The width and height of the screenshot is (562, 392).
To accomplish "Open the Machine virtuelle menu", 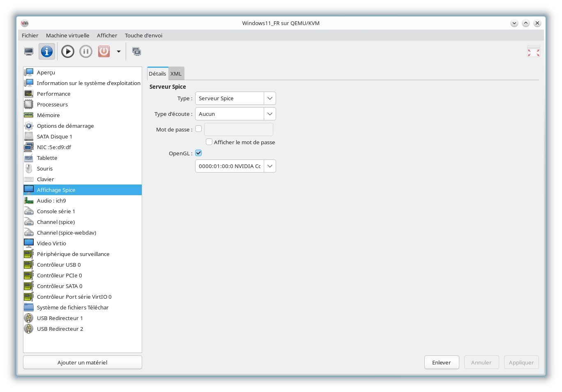I will tap(67, 35).
